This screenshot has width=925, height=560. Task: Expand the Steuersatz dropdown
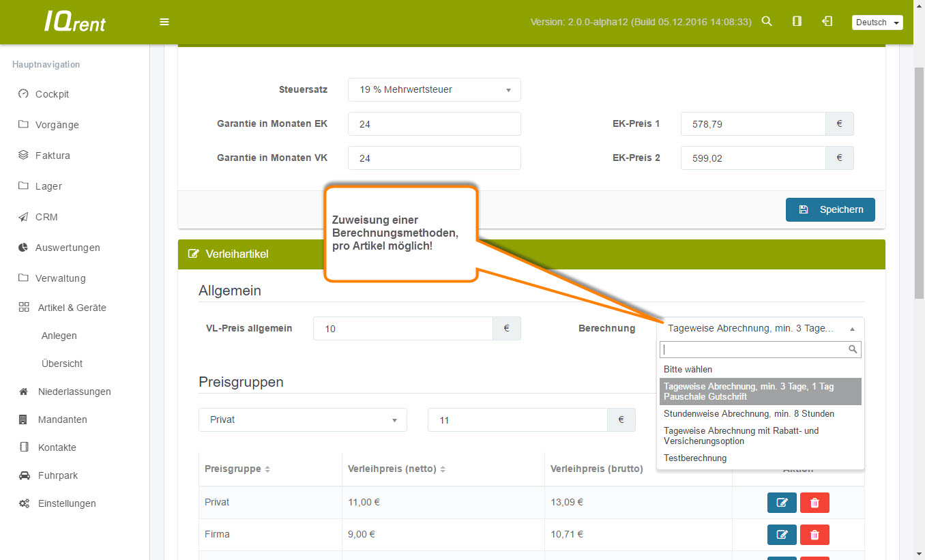click(434, 89)
